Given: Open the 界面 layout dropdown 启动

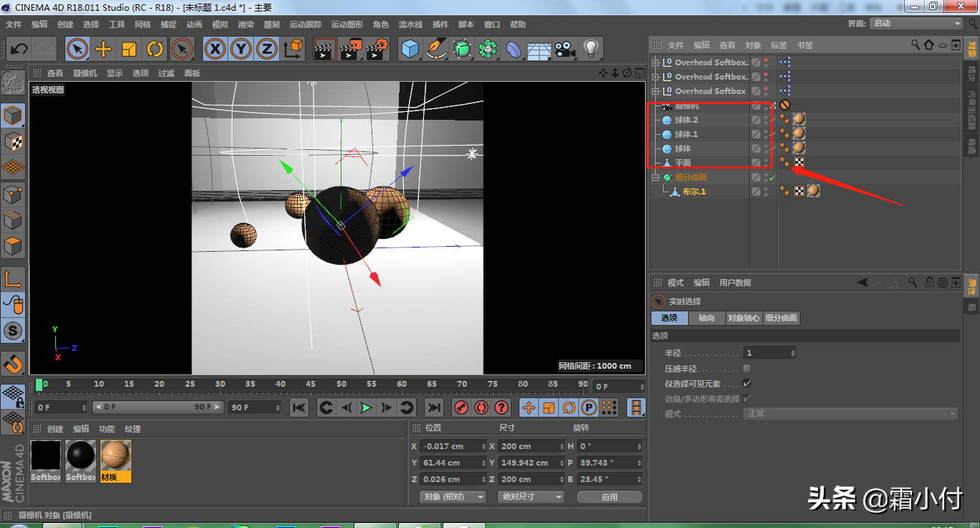Looking at the screenshot, I should tap(916, 24).
